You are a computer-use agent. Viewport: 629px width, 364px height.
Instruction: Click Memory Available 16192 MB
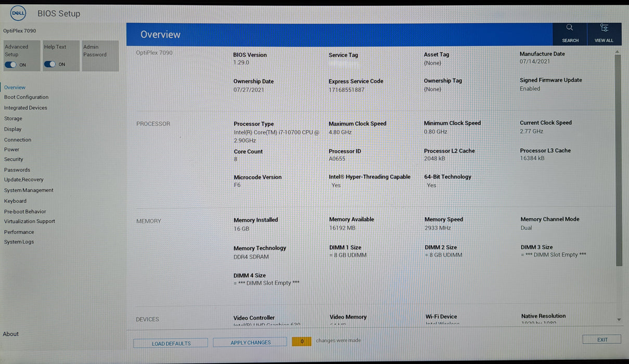click(342, 228)
